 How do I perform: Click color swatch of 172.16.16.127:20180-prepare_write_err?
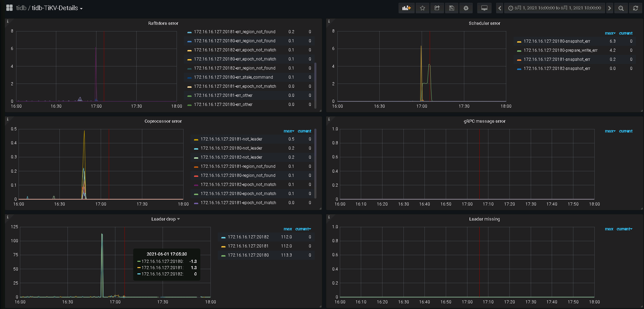[x=519, y=51]
